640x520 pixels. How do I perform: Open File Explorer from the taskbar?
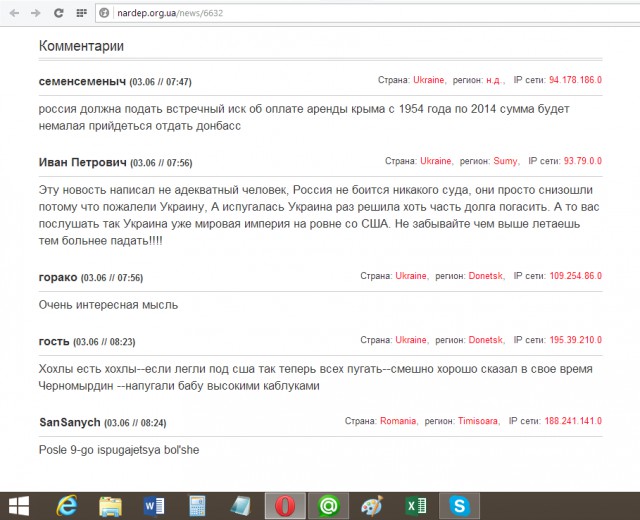(110, 506)
